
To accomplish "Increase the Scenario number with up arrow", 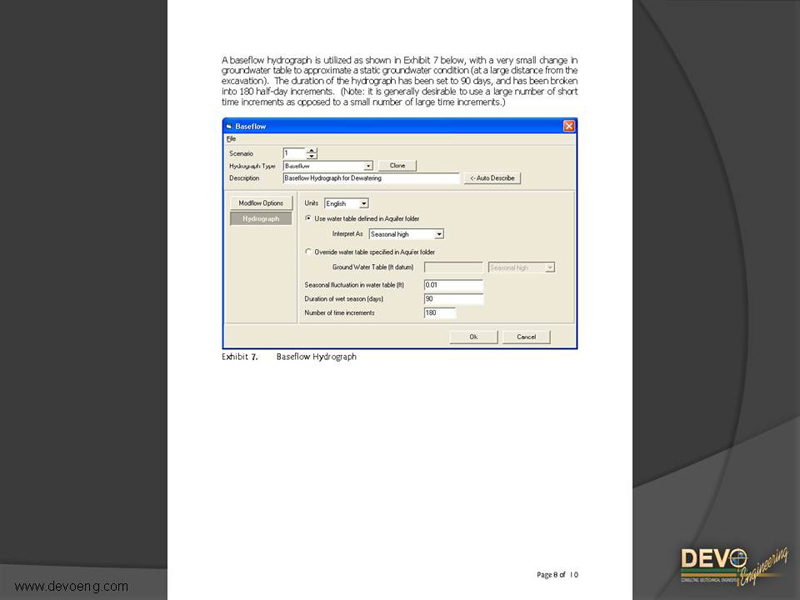I will (311, 150).
